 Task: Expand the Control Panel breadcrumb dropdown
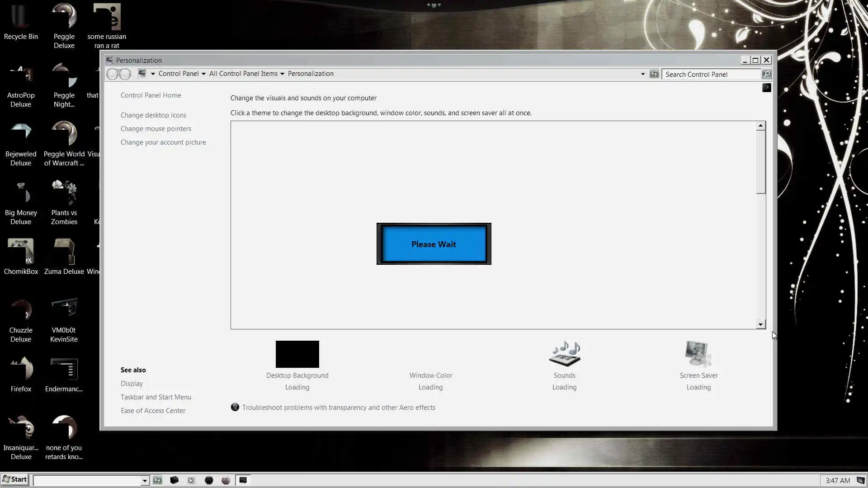tap(203, 74)
